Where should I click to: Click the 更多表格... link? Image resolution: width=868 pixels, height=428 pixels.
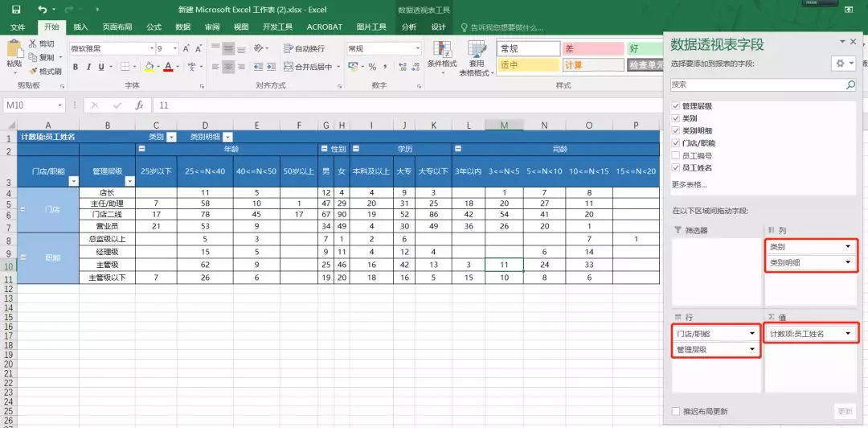(690, 184)
